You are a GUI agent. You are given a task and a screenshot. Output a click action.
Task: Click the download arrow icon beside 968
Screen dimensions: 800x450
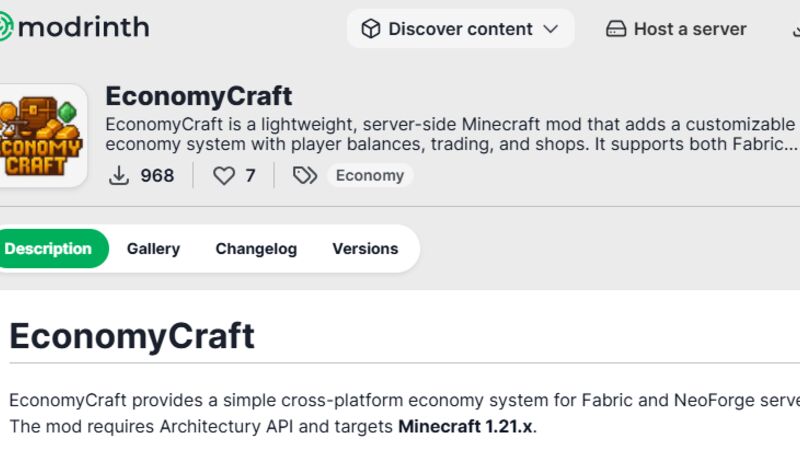119,176
